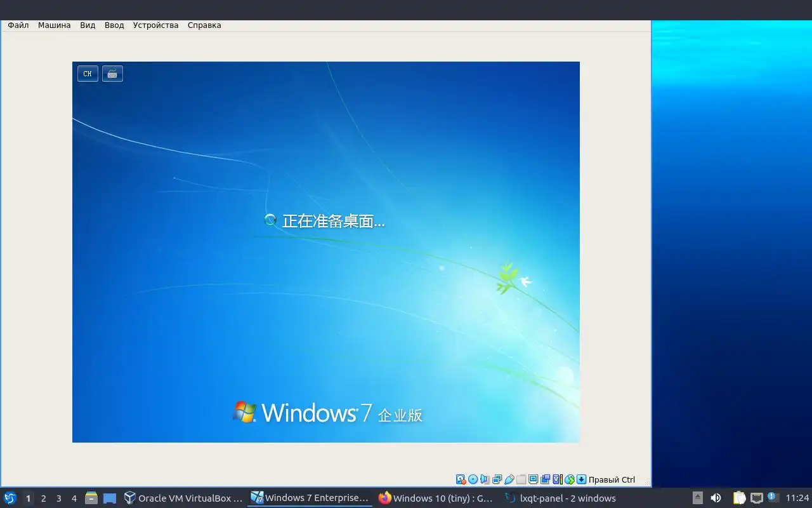This screenshot has height=508, width=812.
Task: Click the wired network tray icon
Action: [x=756, y=498]
